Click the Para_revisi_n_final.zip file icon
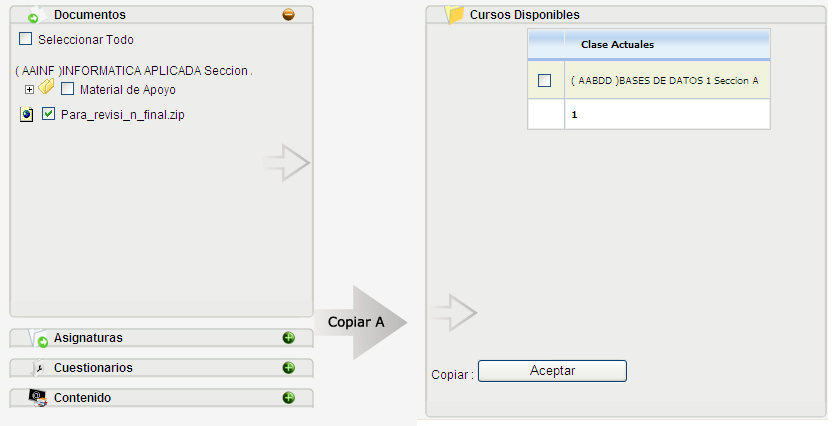 pos(27,115)
